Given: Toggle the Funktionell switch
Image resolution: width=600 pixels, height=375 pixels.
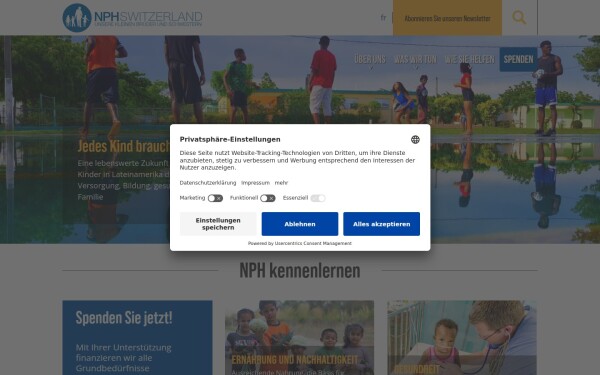Looking at the screenshot, I should pos(268,198).
